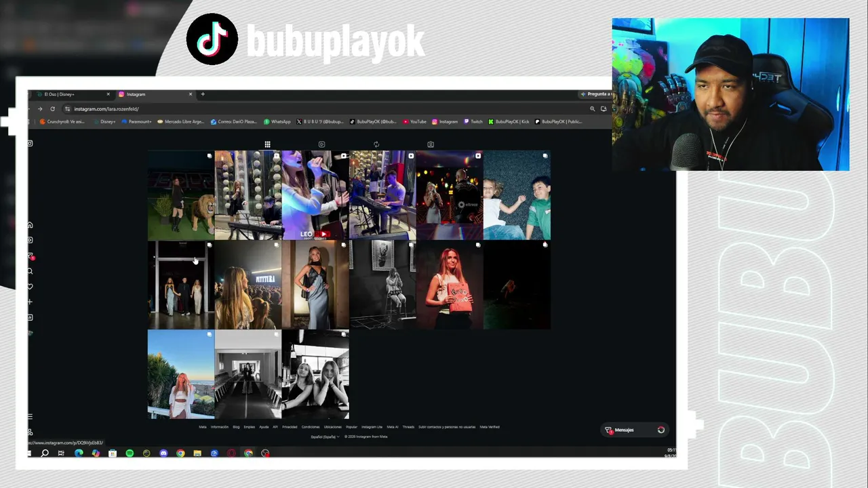Open the Twitch bookmark
Image resolution: width=868 pixels, height=488 pixels.
point(473,122)
